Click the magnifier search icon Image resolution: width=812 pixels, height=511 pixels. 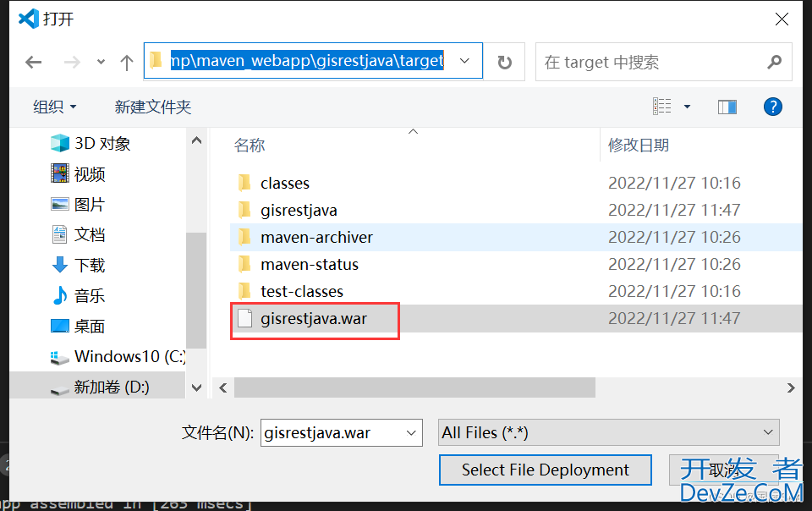click(x=774, y=62)
